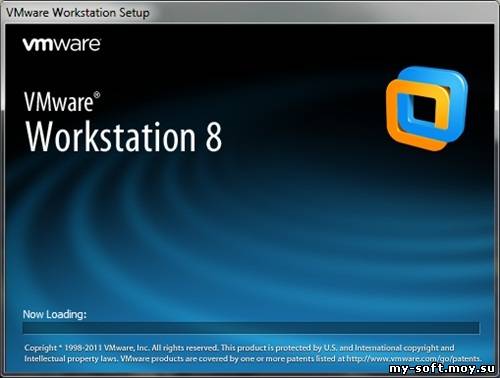Screen dimensions: 500x378
Task: Click the VMware, Inc. text in the footer
Action: click(126, 348)
